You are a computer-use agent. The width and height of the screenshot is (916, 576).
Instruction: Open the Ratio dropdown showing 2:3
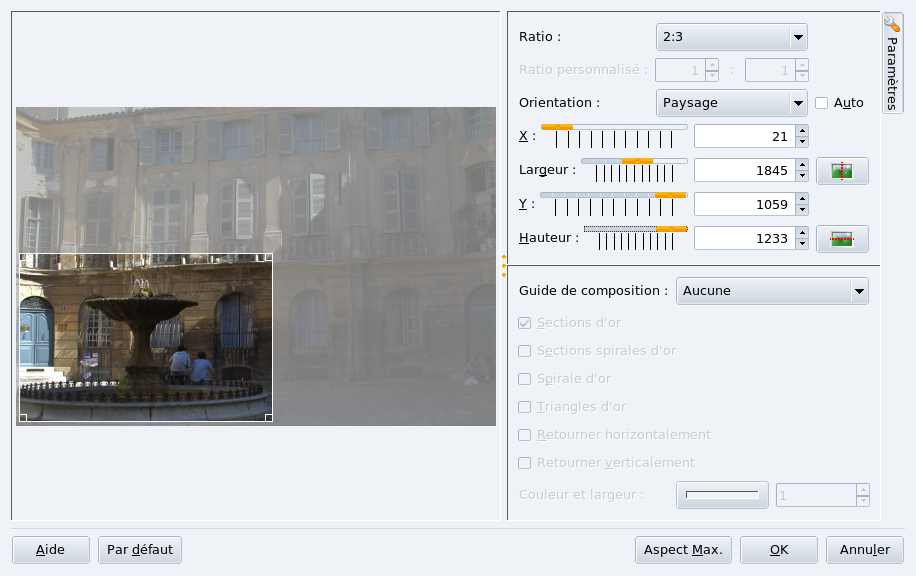(x=731, y=37)
